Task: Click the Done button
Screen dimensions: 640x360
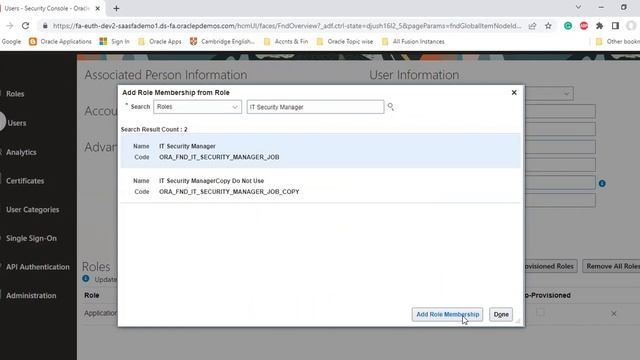Action: tap(501, 314)
